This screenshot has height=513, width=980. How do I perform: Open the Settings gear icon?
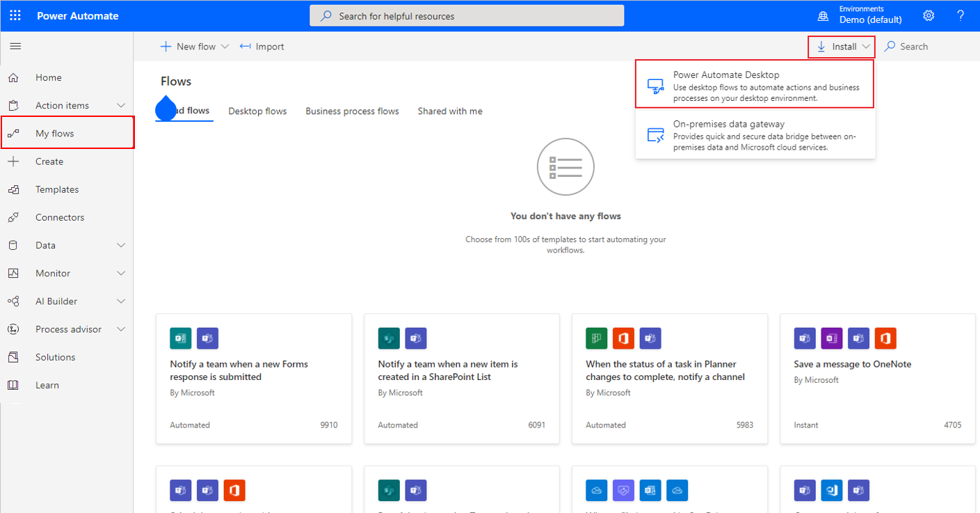click(x=929, y=15)
